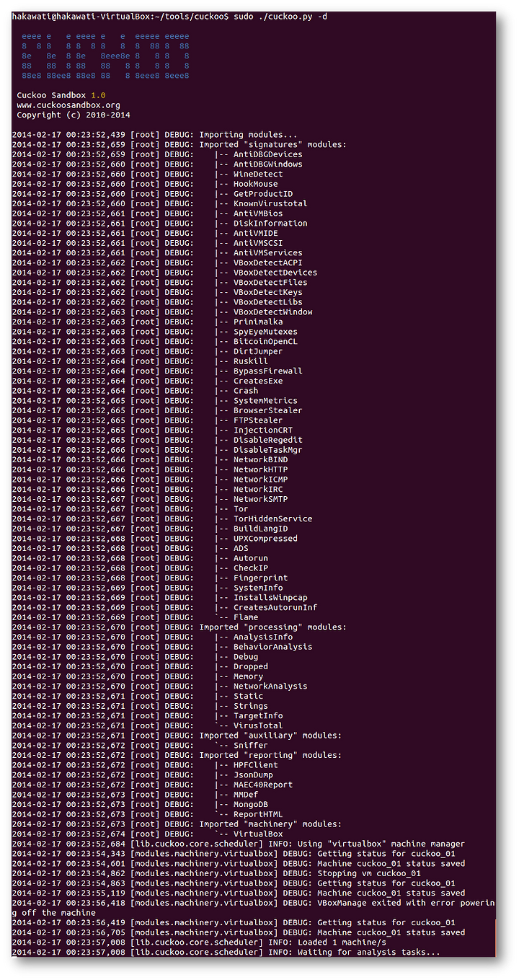The height and width of the screenshot is (980, 519).
Task: Select the BitcoinOpenCL module entry
Action: pos(265,342)
